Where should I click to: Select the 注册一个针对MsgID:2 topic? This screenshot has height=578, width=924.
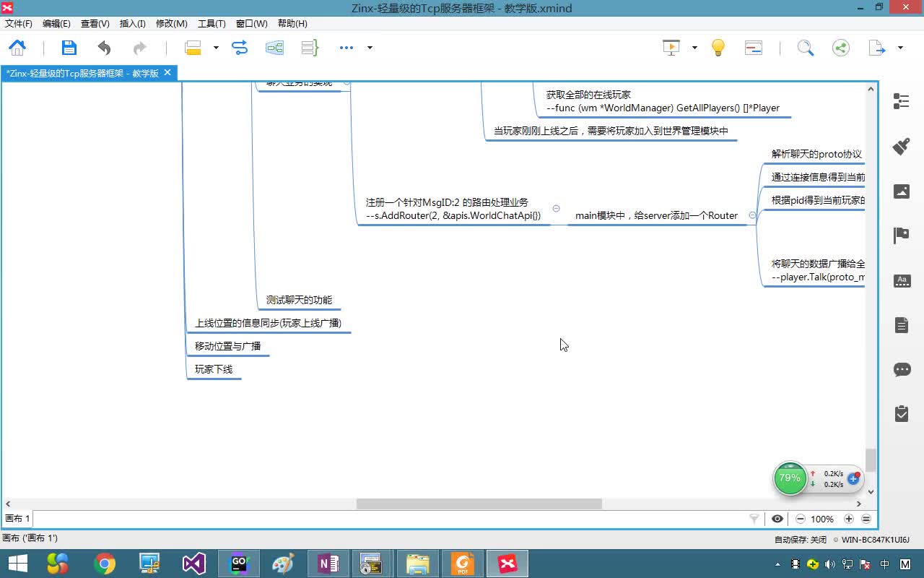click(453, 209)
